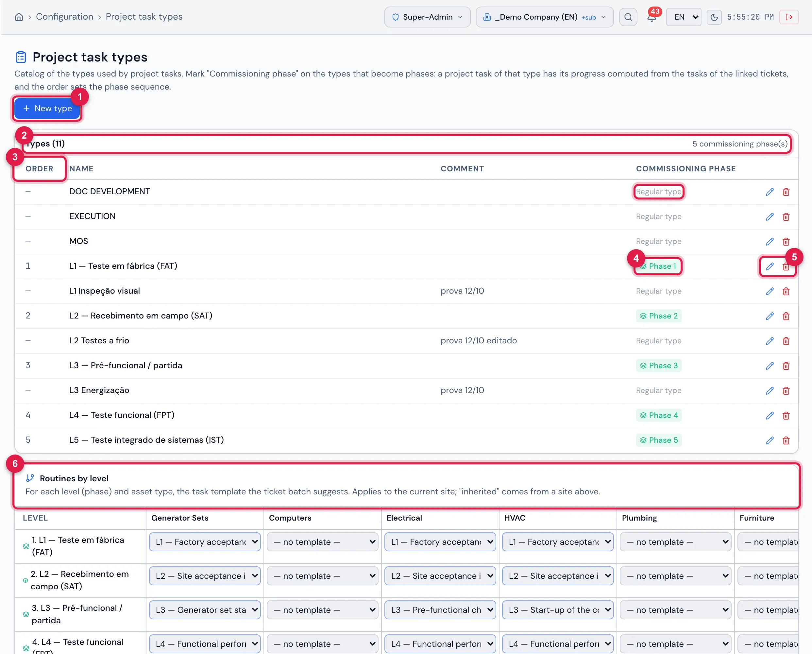Delete L2 Testes a frio type
The width and height of the screenshot is (812, 654).
click(786, 341)
